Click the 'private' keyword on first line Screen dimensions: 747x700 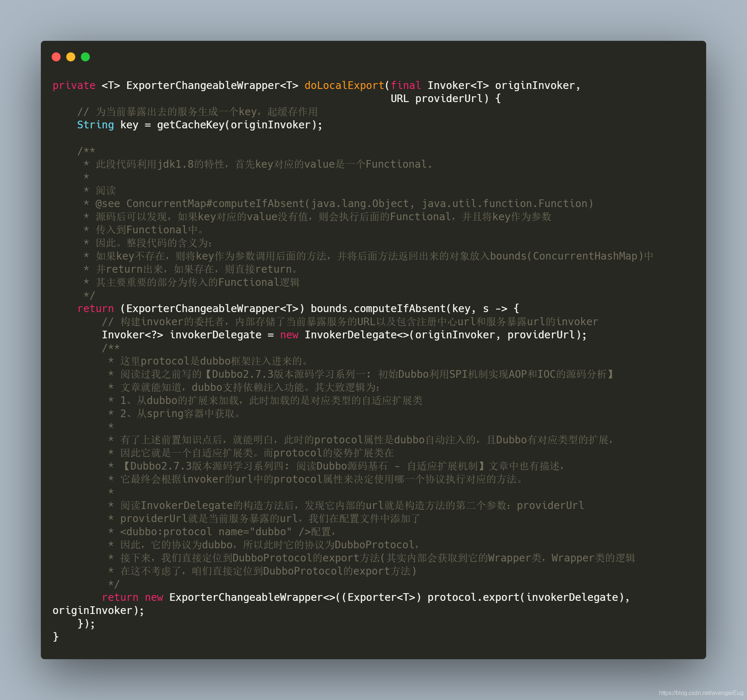[x=74, y=86]
